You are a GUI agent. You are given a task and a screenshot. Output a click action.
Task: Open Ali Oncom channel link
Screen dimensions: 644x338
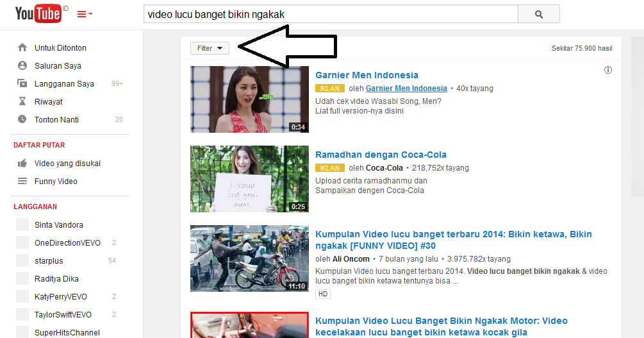click(x=351, y=259)
